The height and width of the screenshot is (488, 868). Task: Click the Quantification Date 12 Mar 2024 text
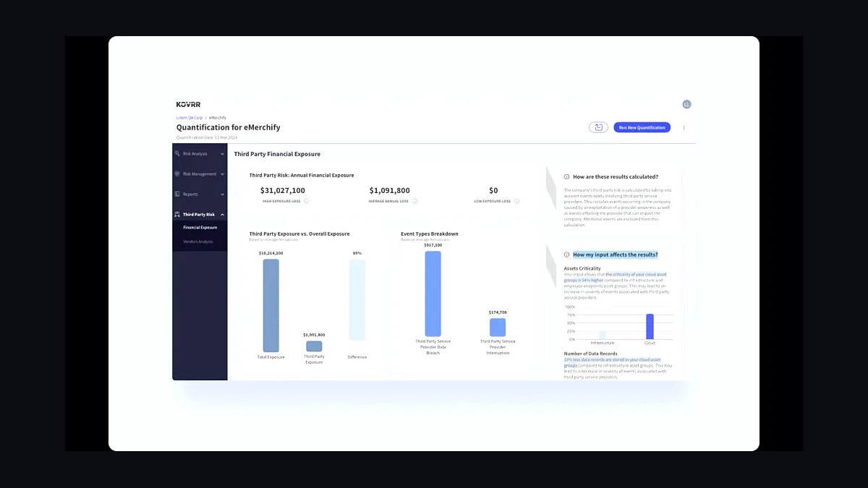click(x=207, y=137)
